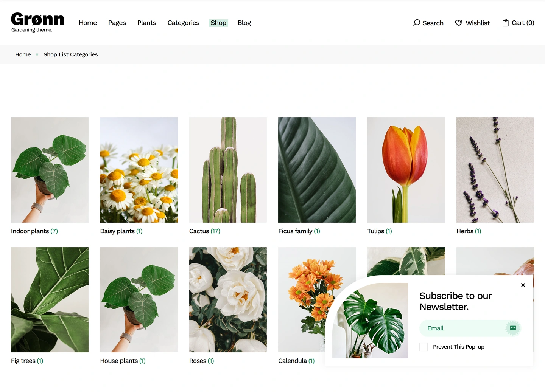Click the Ficus family leaf thumbnail
The image size is (545, 392).
click(317, 170)
